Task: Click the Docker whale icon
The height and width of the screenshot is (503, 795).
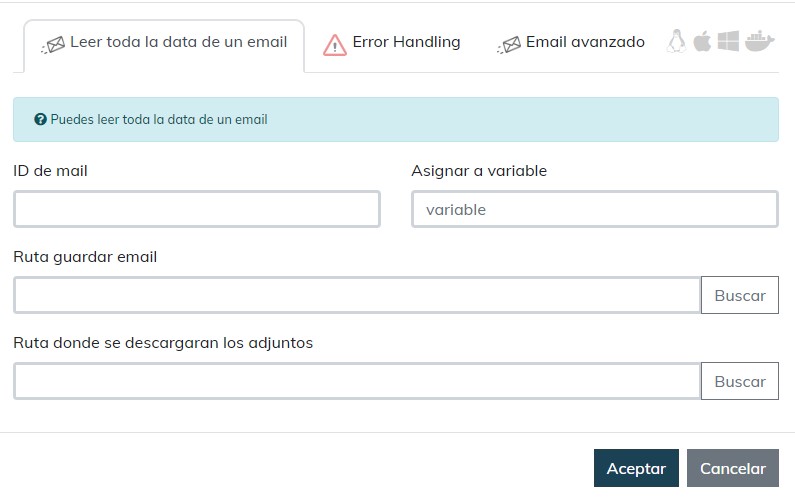Action: pos(760,42)
